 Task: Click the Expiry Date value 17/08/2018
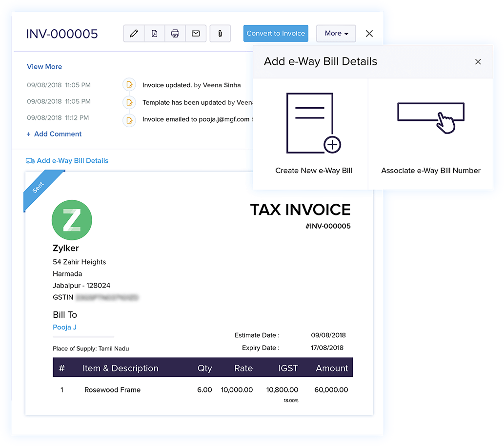[x=327, y=348]
